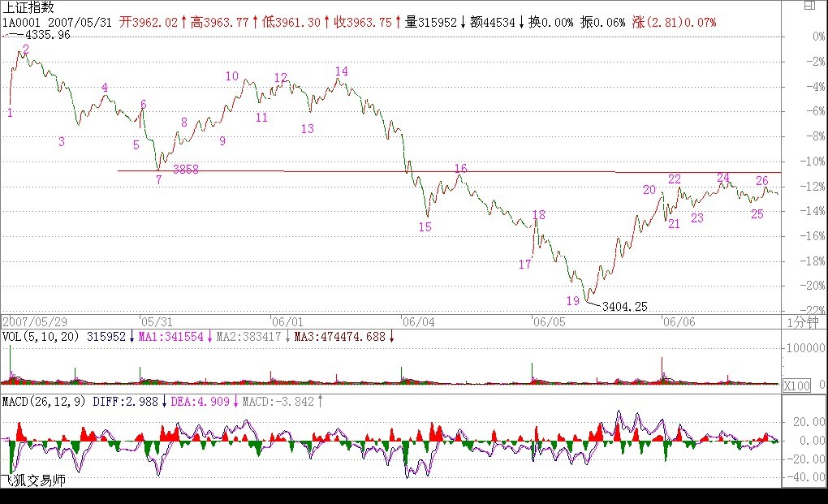The image size is (828, 504).
Task: Select wave marker number 14
Action: point(341,71)
